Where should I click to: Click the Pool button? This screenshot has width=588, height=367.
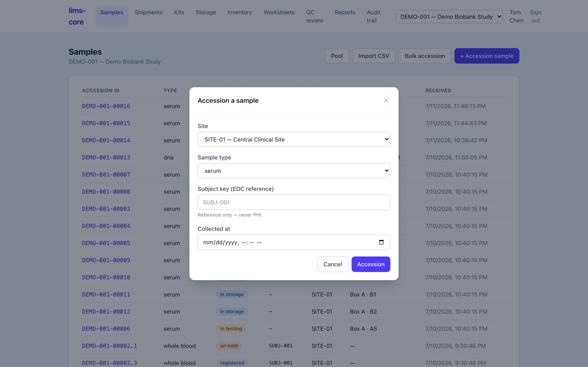pos(337,56)
